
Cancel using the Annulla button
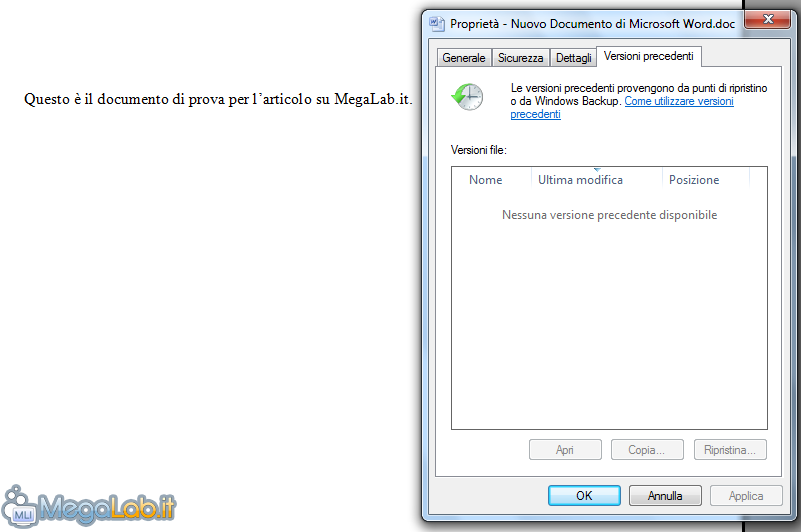pos(665,495)
